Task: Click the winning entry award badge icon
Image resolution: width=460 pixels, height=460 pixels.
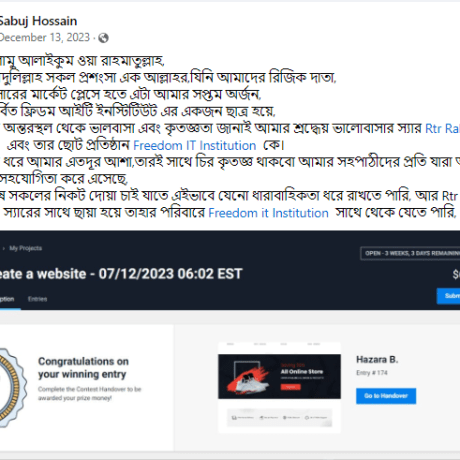Action: pos(12,387)
